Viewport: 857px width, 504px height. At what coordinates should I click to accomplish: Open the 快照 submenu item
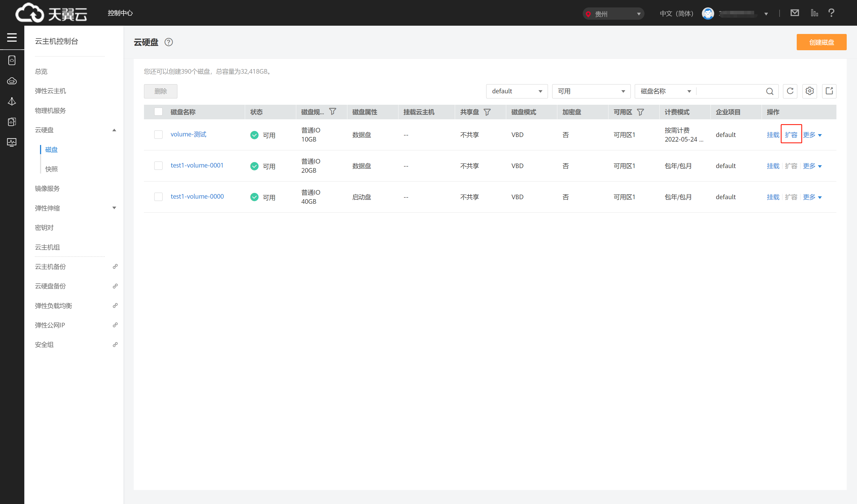(x=51, y=169)
